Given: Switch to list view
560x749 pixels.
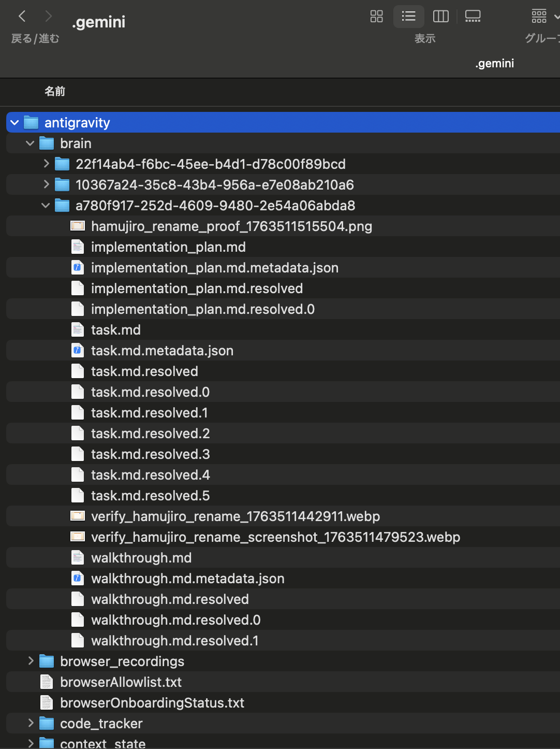Looking at the screenshot, I should click(x=409, y=17).
